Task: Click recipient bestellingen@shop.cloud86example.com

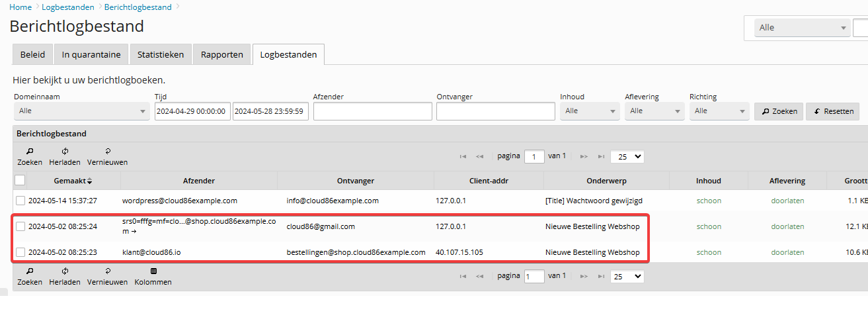Action: tap(356, 252)
